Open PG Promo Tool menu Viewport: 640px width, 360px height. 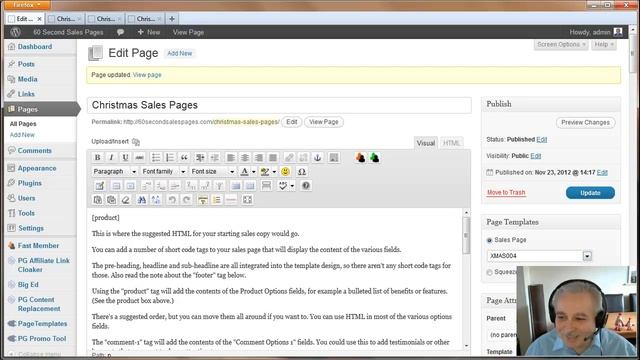[42, 338]
